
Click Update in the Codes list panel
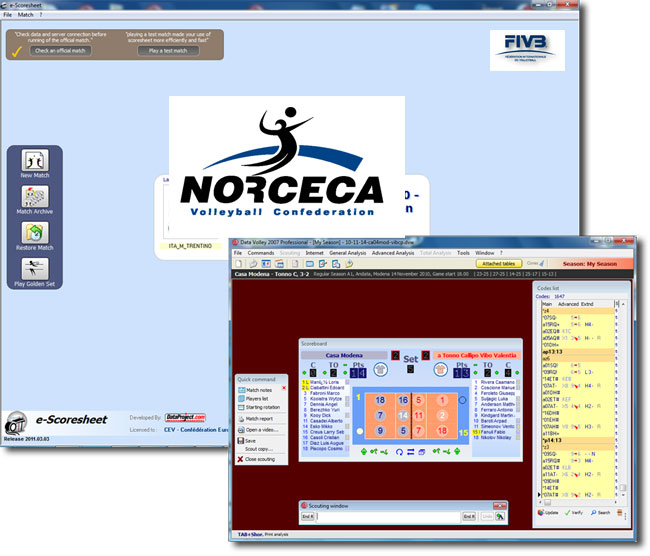coord(548,513)
